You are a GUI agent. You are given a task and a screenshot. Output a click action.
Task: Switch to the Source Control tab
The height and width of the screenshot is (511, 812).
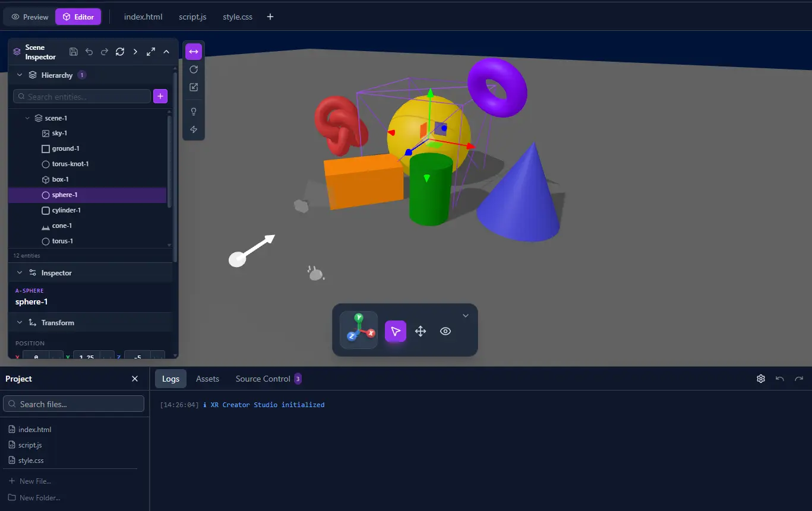pyautogui.click(x=263, y=379)
